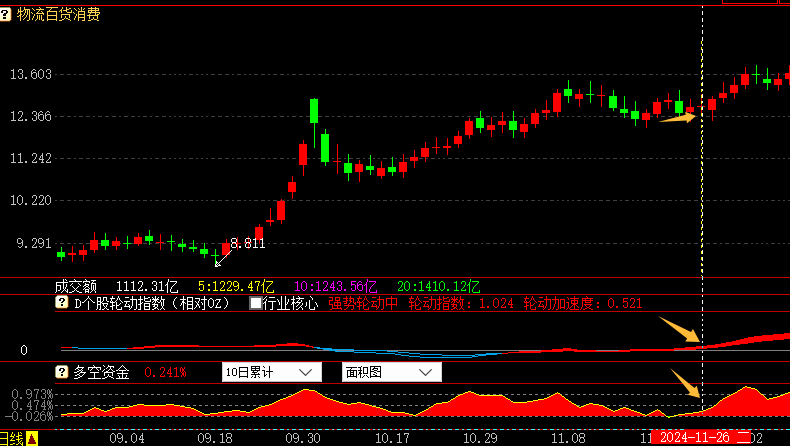Click the help icon beside 物流百货消费
790x446 pixels.
pos(8,14)
